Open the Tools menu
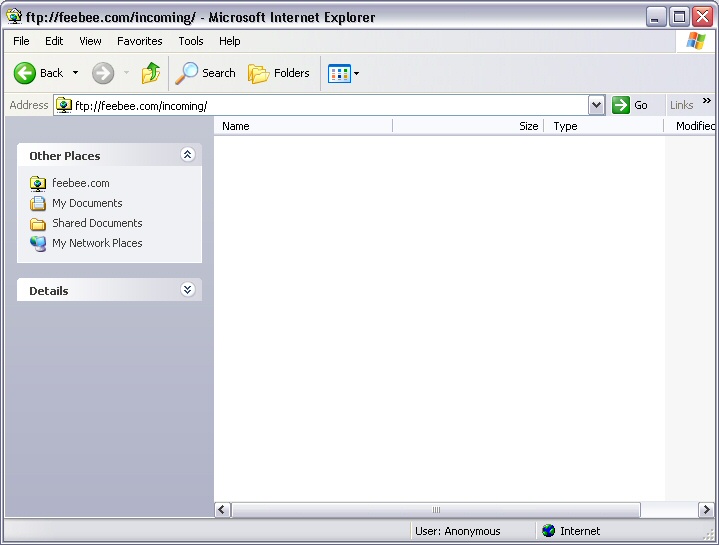 coord(191,41)
